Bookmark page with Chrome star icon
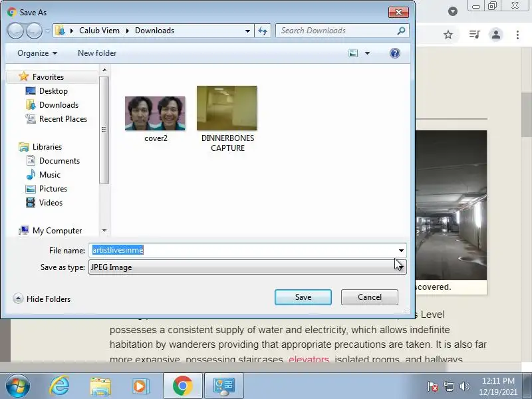 tap(448, 35)
